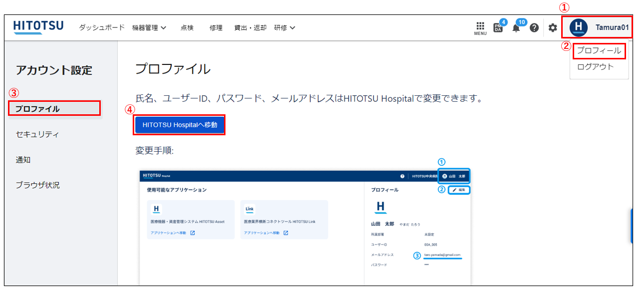The height and width of the screenshot is (288, 644).
Task: Click the 変更手順: label
Action: click(154, 150)
